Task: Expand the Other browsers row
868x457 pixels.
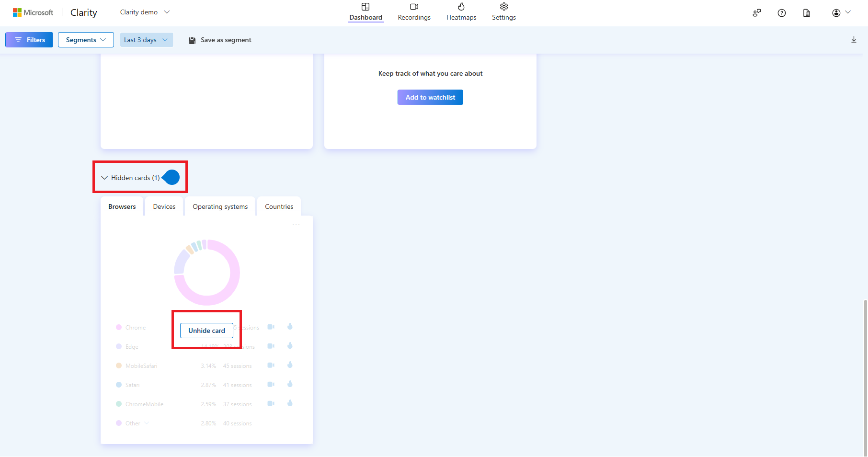Action: coord(147,423)
